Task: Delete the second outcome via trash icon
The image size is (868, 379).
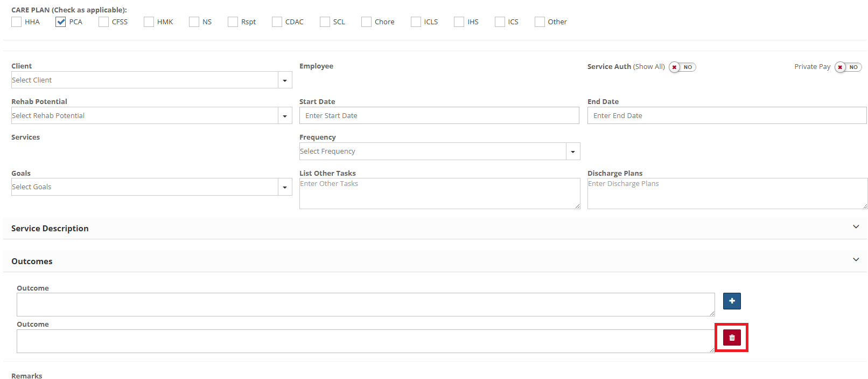Action: (x=732, y=337)
